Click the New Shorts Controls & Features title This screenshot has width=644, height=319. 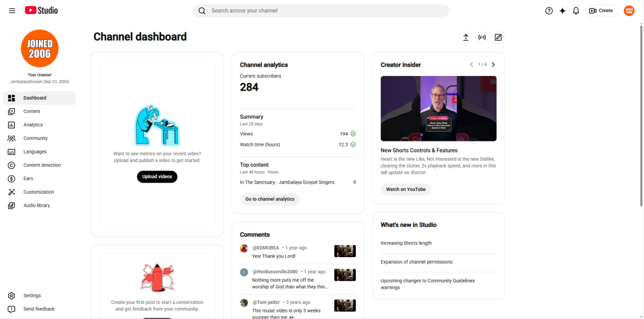point(419,150)
